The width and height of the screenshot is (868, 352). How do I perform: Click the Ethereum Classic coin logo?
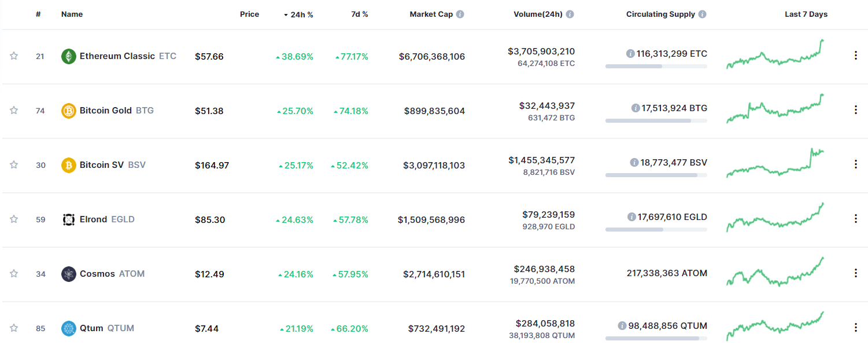coord(69,56)
